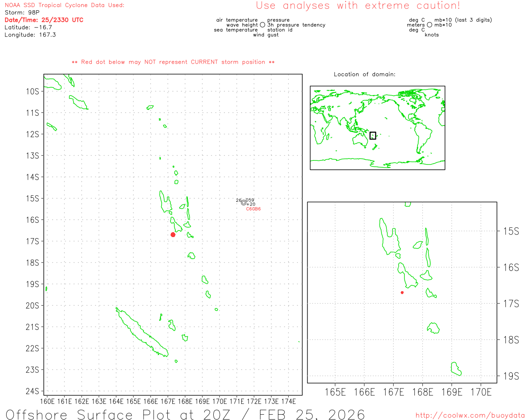Click the black domain rectangle on world map
The image size is (525, 420).
372,136
